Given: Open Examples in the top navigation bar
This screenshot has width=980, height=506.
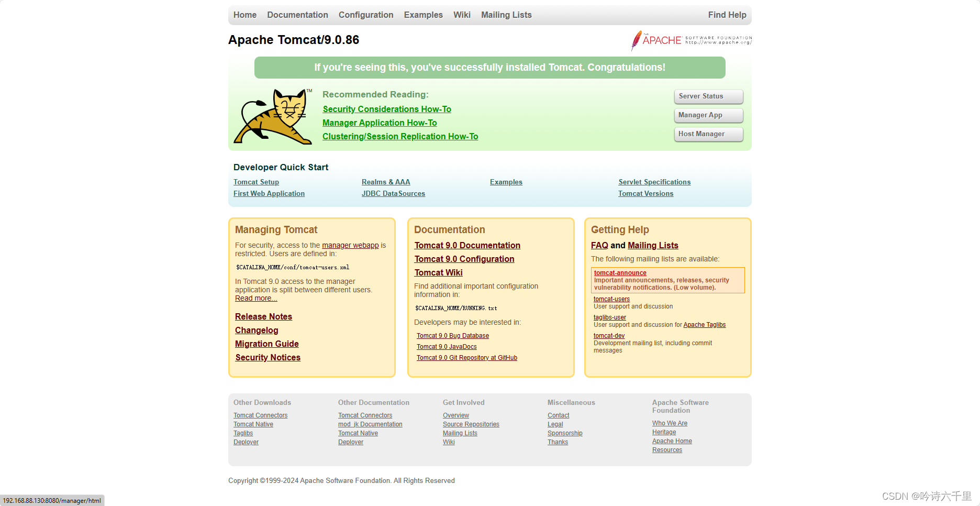Looking at the screenshot, I should [423, 15].
